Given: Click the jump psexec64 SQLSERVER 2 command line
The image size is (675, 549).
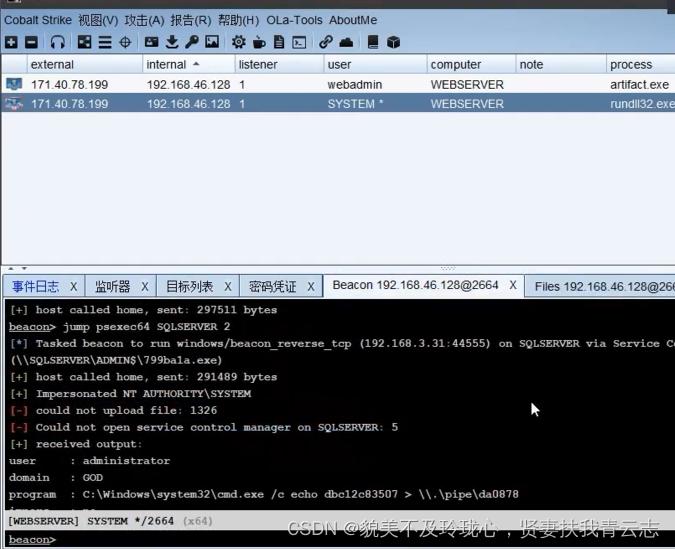Looking at the screenshot, I should 120,327.
